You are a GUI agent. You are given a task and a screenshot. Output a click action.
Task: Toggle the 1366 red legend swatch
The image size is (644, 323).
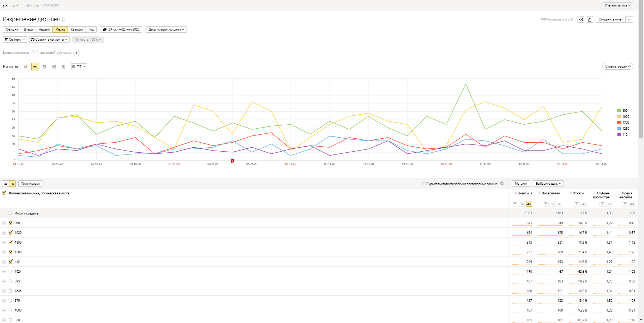tap(619, 123)
